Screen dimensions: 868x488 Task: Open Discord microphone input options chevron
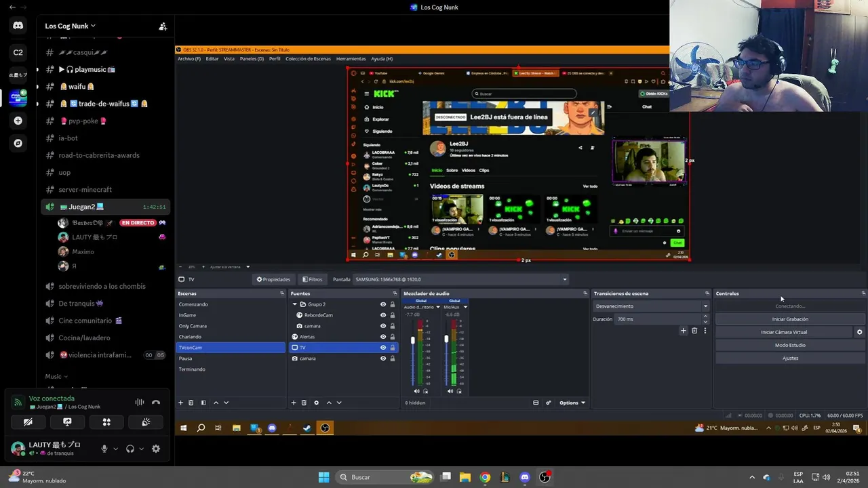(115, 449)
